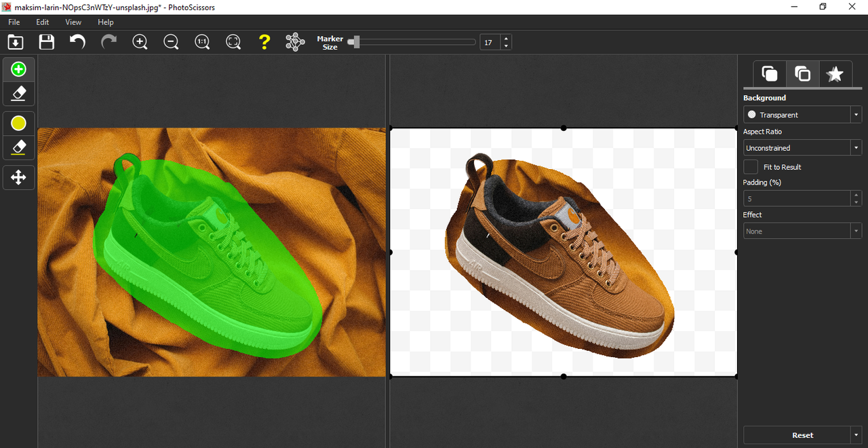Undo the last marker stroke
The width and height of the screenshot is (868, 448).
(77, 42)
